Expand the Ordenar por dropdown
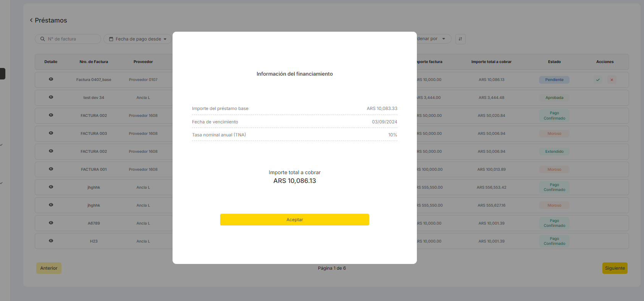The image size is (644, 301). tap(433, 39)
